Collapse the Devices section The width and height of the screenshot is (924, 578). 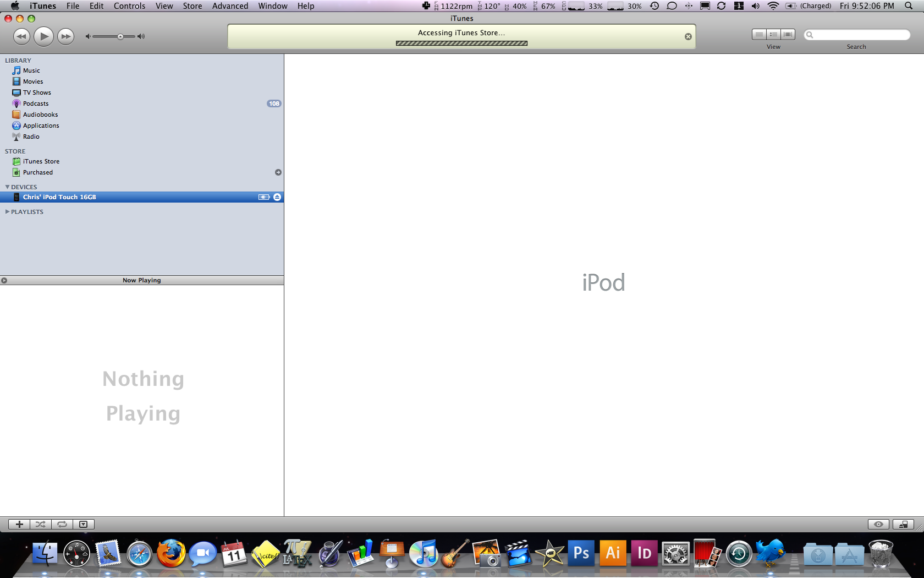(7, 187)
